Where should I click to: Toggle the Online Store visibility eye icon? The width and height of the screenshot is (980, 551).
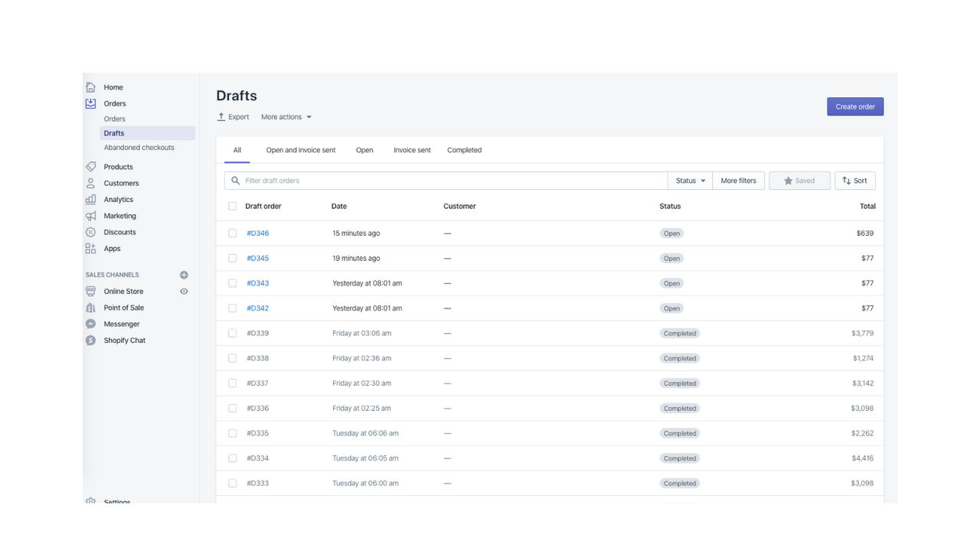[183, 291]
